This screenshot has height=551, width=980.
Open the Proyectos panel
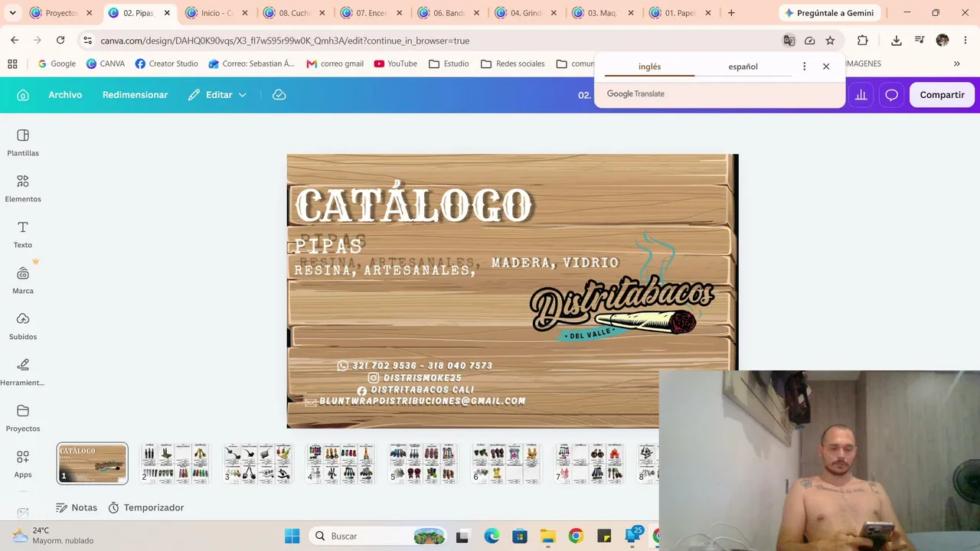tap(23, 418)
